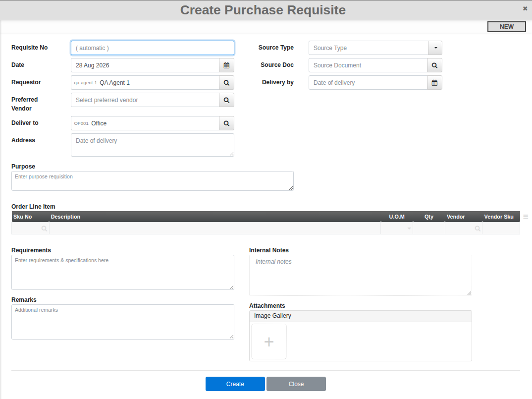Click the Create button
This screenshot has width=532, height=399.
(235, 384)
